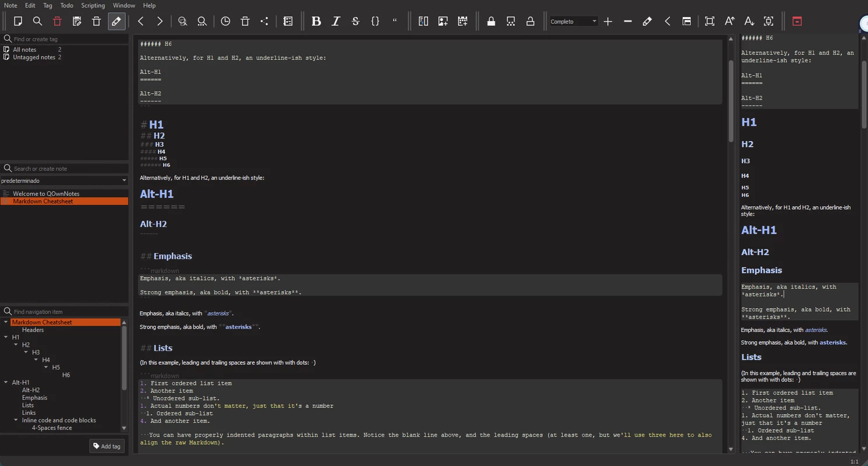Open the Todo list icon

pos(288,22)
